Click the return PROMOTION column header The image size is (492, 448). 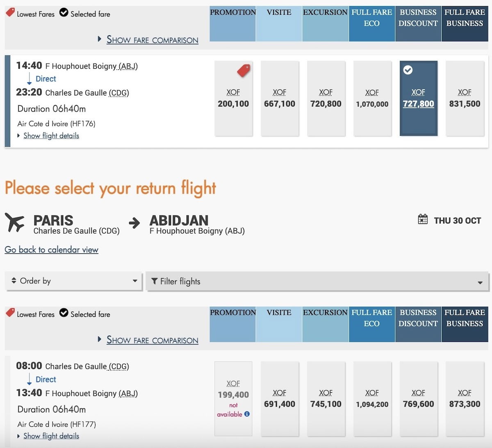233,324
